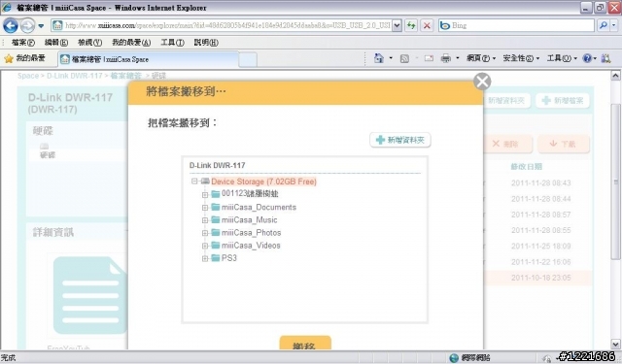Viewport: 622px width, 364px height.
Task: Click the 2011-11-28 08:43 date row
Action: pos(540,183)
